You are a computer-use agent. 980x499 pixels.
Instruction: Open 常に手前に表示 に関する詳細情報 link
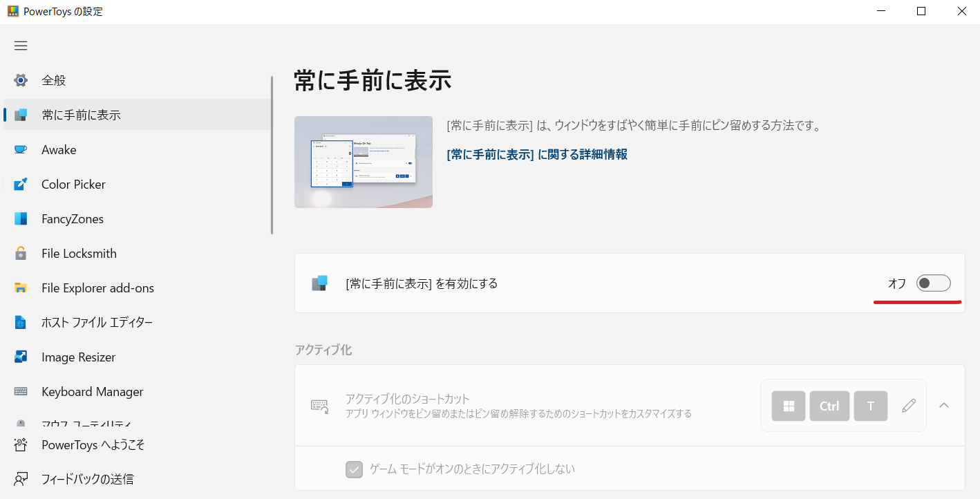tap(537, 154)
